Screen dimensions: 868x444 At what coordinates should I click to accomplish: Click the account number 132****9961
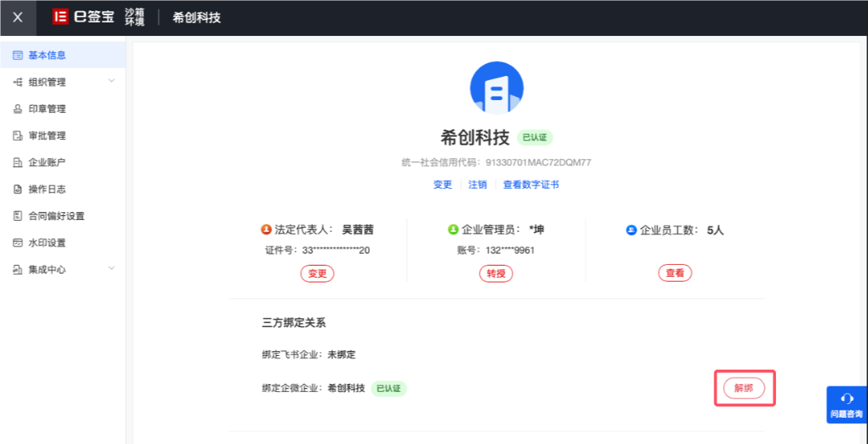(510, 250)
